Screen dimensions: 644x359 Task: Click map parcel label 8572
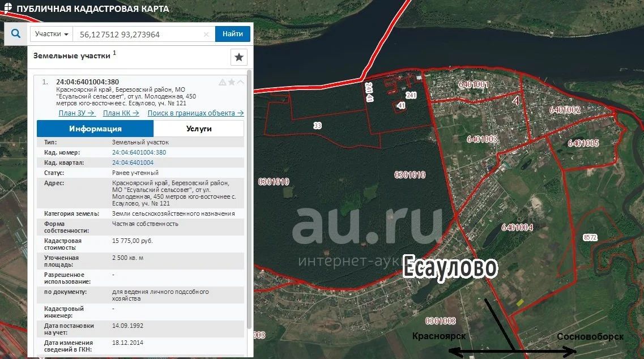[x=590, y=237]
